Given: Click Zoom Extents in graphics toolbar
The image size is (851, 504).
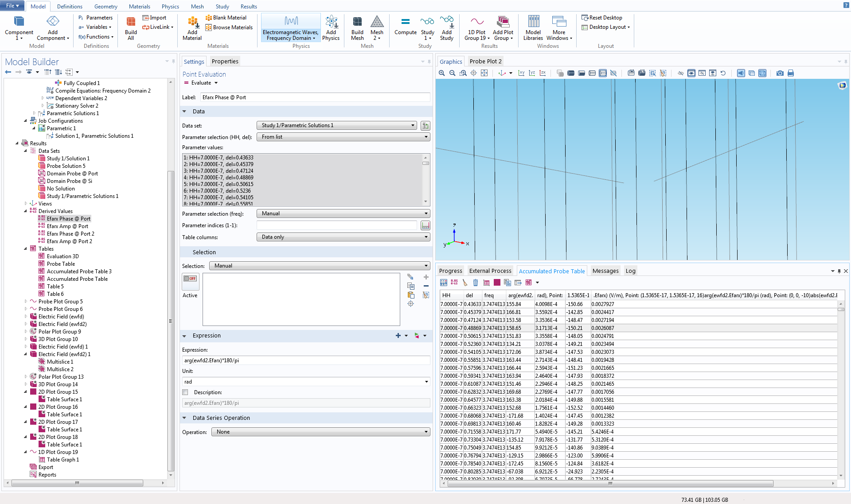Looking at the screenshot, I should 484,73.
